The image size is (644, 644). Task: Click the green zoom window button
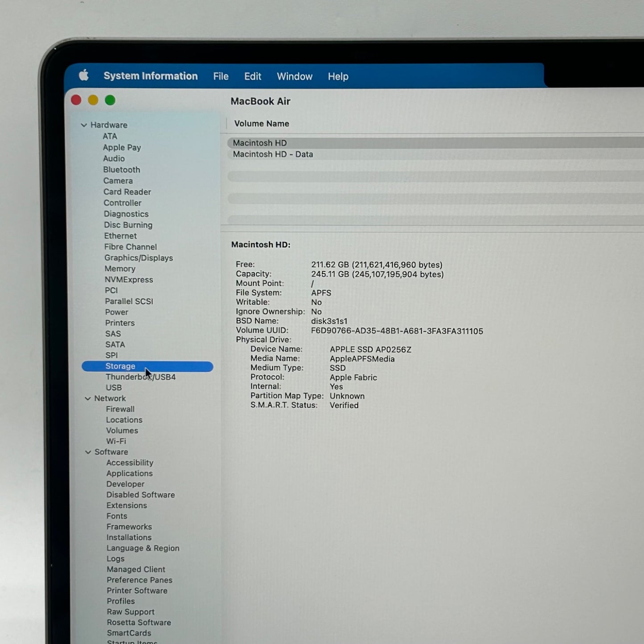click(x=110, y=100)
